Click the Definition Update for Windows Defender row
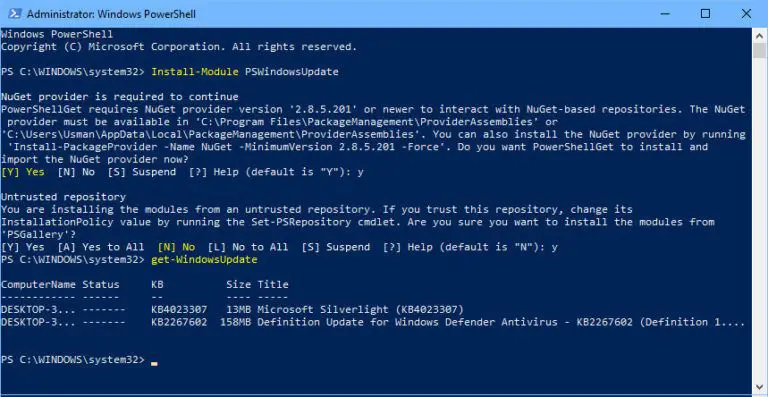This screenshot has width=768, height=397. [373, 322]
